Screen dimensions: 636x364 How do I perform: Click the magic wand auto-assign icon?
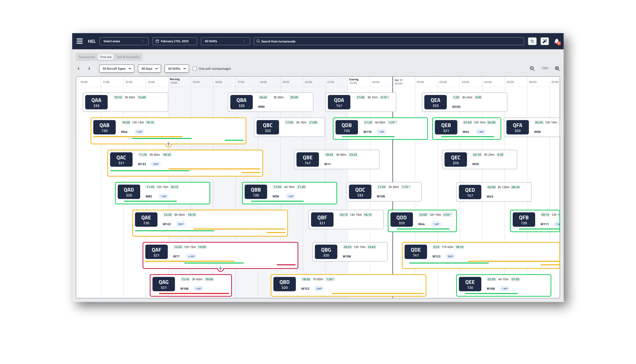click(x=544, y=41)
